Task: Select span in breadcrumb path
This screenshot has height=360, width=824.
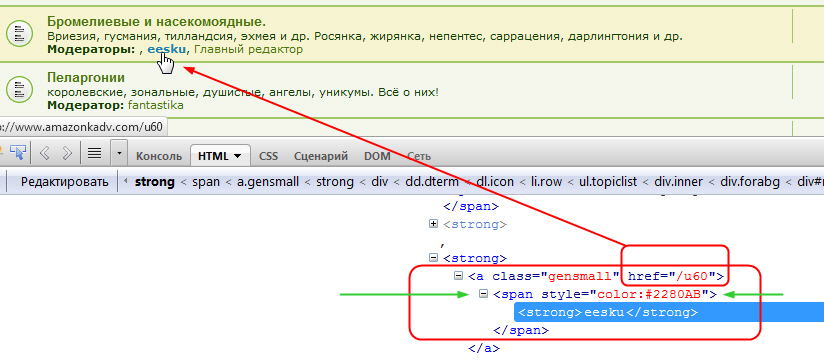Action: pyautogui.click(x=206, y=182)
